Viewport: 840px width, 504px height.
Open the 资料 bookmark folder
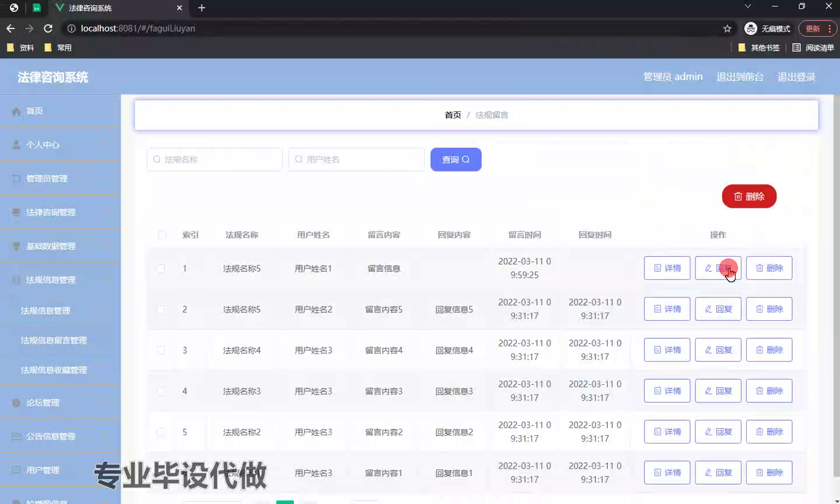[x=20, y=48]
